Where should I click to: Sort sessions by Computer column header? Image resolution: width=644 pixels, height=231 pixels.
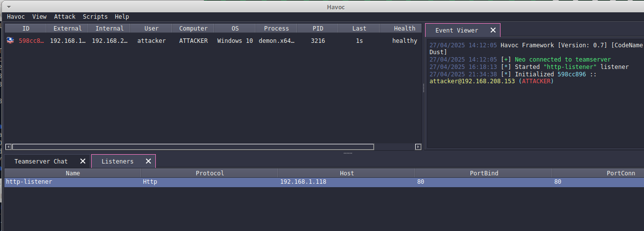pos(193,28)
